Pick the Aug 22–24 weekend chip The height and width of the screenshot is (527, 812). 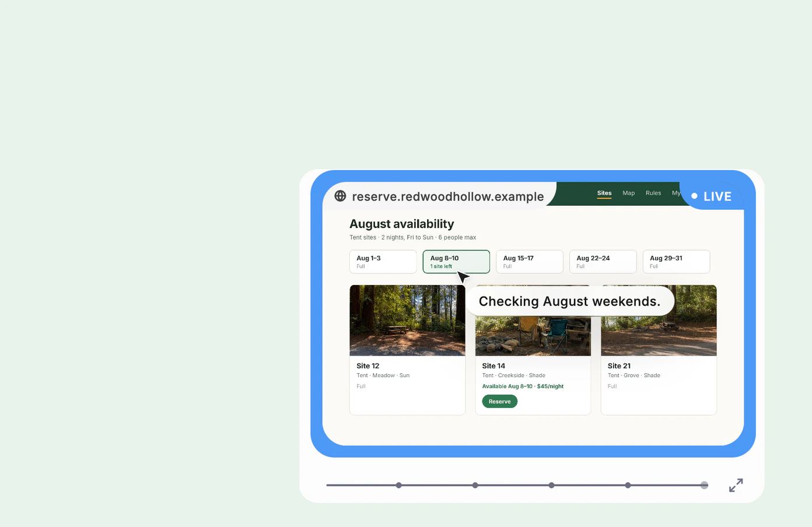[x=603, y=262]
